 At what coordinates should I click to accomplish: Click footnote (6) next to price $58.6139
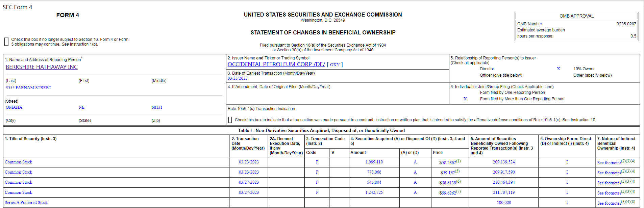pyautogui.click(x=459, y=181)
